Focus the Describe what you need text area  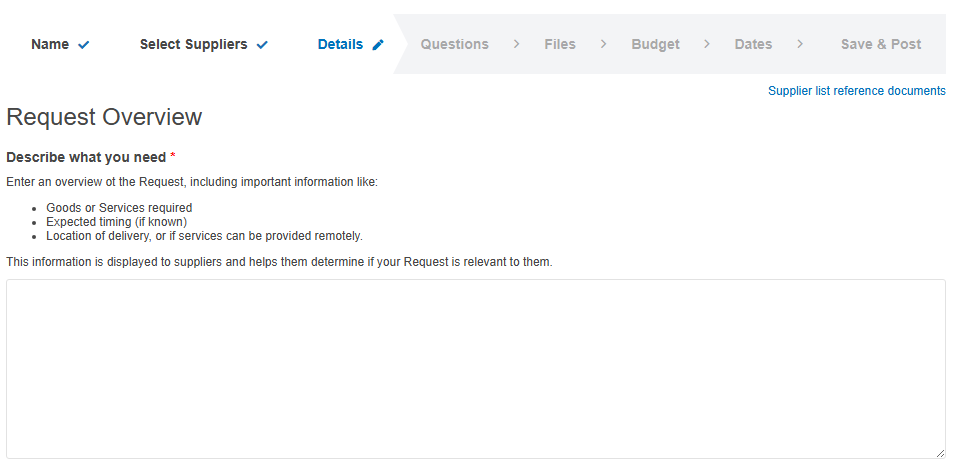[x=476, y=369]
